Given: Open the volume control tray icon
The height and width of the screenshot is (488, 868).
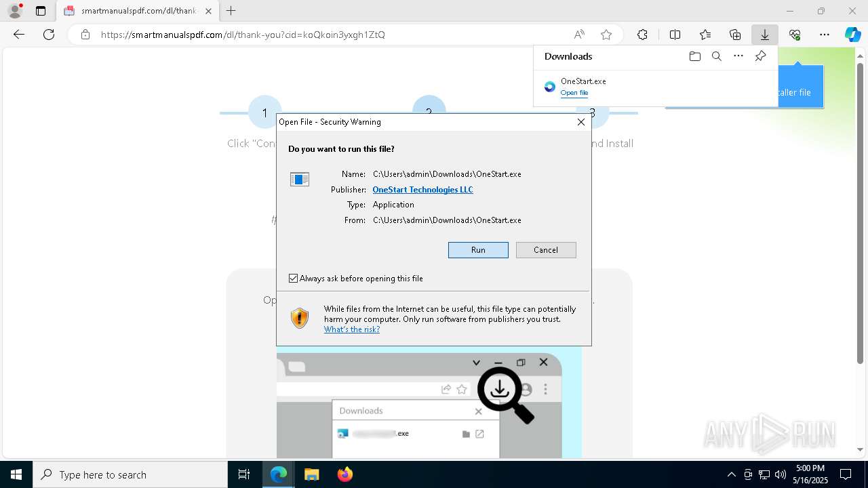Looking at the screenshot, I should pyautogui.click(x=781, y=474).
